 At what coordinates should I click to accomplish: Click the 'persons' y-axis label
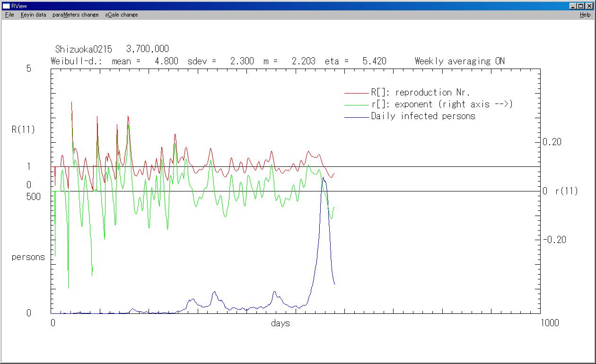pyautogui.click(x=28, y=257)
